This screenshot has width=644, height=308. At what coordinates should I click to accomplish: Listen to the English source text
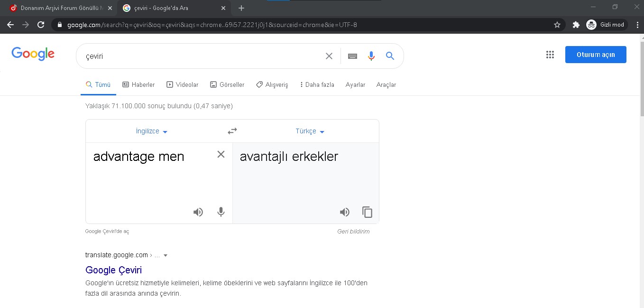[198, 212]
